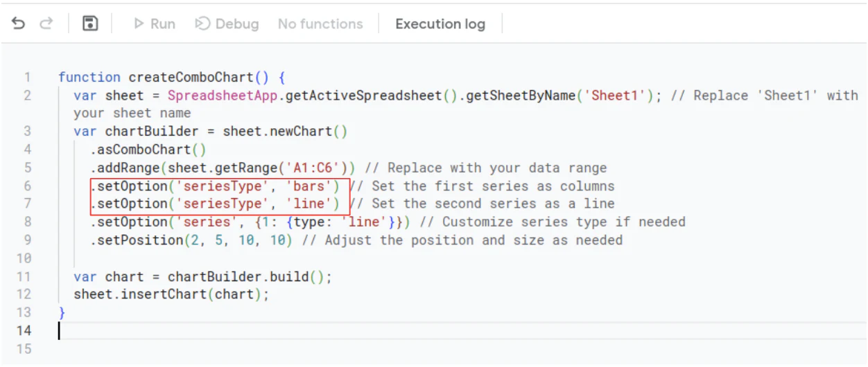Click the SpreadsheetApp identifier on line 2
Viewport: 868px width, 367px height.
[223, 95]
